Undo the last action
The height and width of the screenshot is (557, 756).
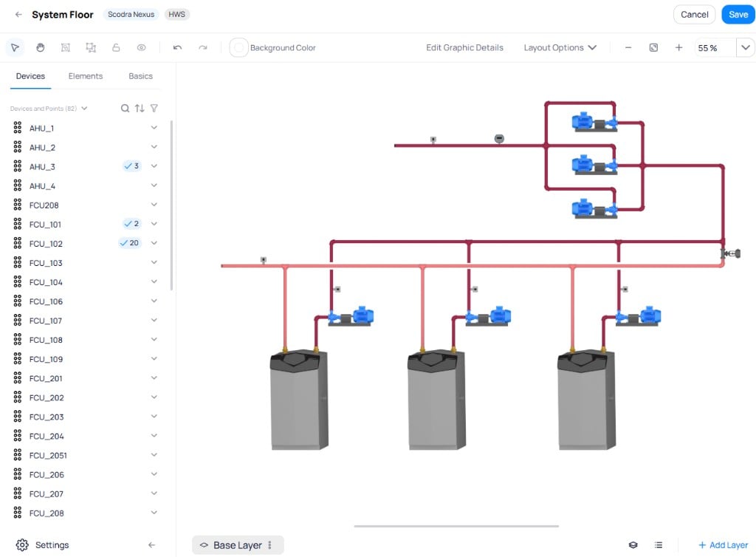(x=177, y=48)
